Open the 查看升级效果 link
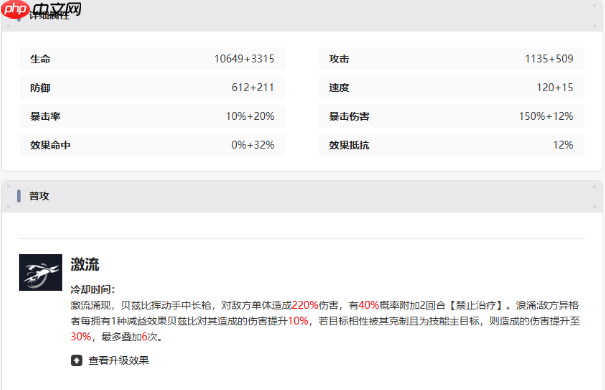This screenshot has width=605, height=390. 118,360
